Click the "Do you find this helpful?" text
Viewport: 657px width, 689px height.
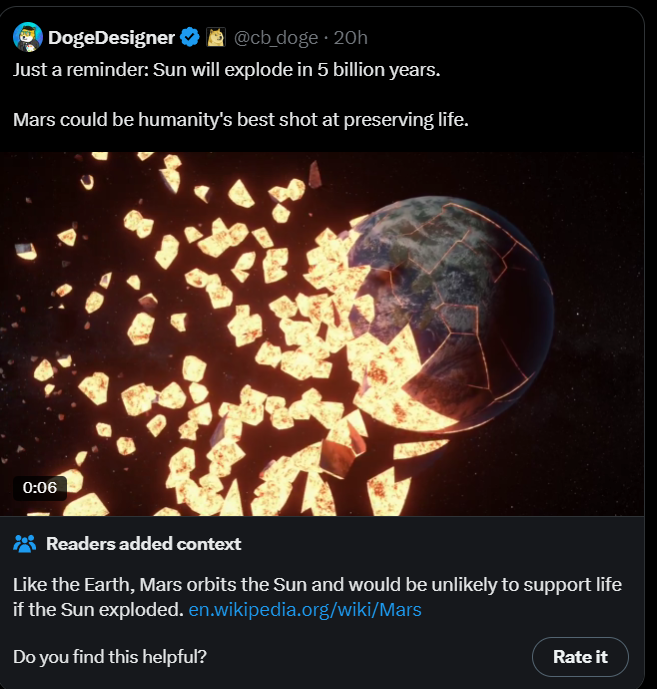pos(110,657)
